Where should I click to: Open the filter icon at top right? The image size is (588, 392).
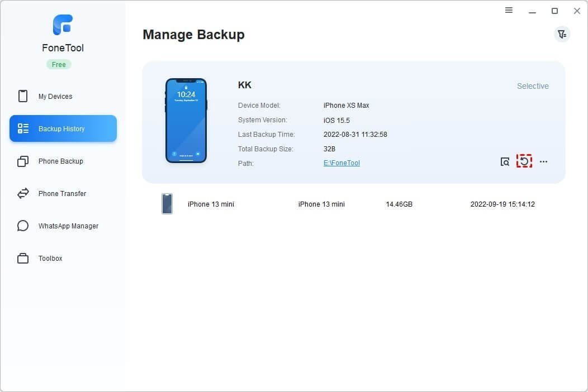click(x=562, y=34)
